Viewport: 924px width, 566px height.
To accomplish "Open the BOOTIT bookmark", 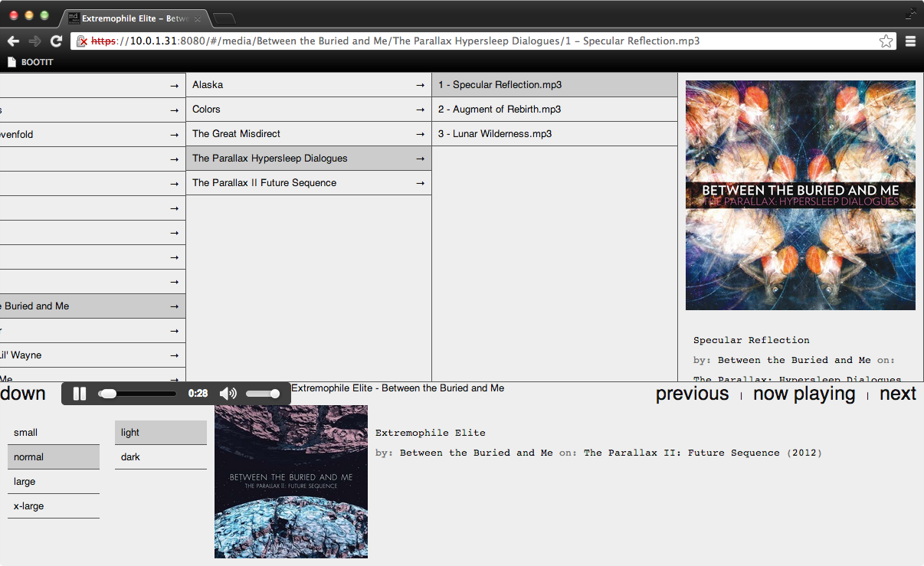I will (31, 62).
